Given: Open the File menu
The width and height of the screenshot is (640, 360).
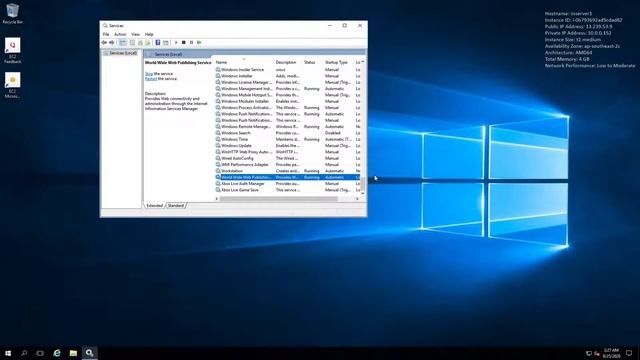Looking at the screenshot, I should (x=106, y=34).
